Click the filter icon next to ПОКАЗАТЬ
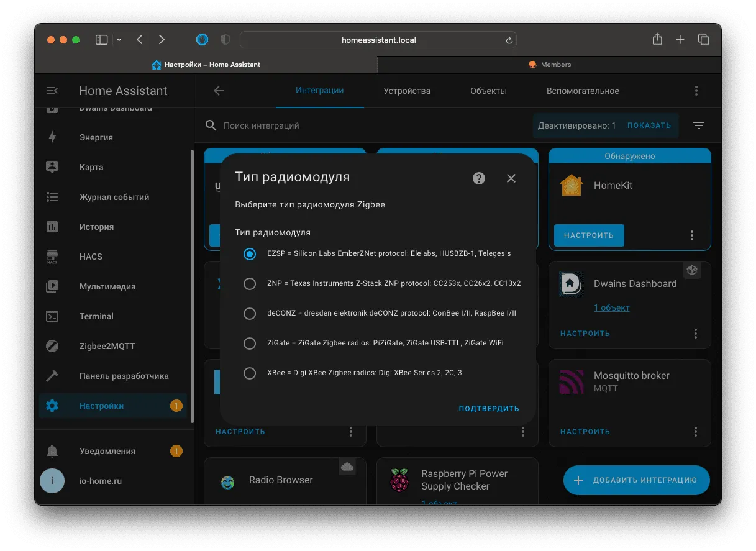The image size is (756, 551). [699, 125]
